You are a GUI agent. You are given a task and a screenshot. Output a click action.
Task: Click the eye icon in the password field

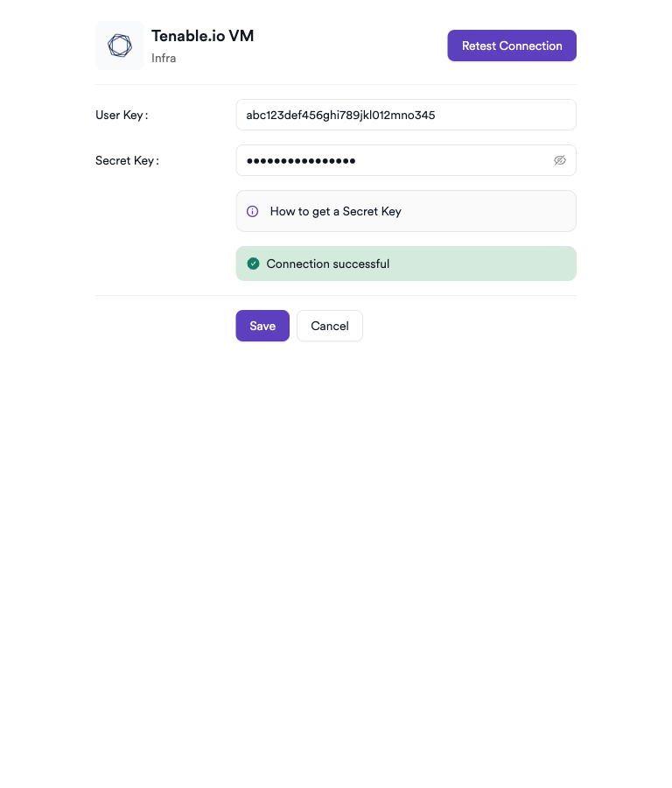tap(559, 160)
